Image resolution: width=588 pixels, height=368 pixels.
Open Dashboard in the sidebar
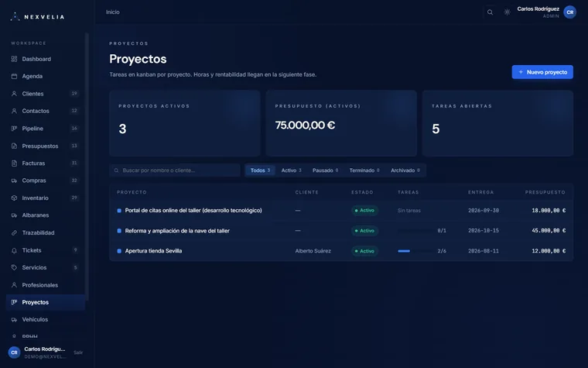pyautogui.click(x=46, y=59)
